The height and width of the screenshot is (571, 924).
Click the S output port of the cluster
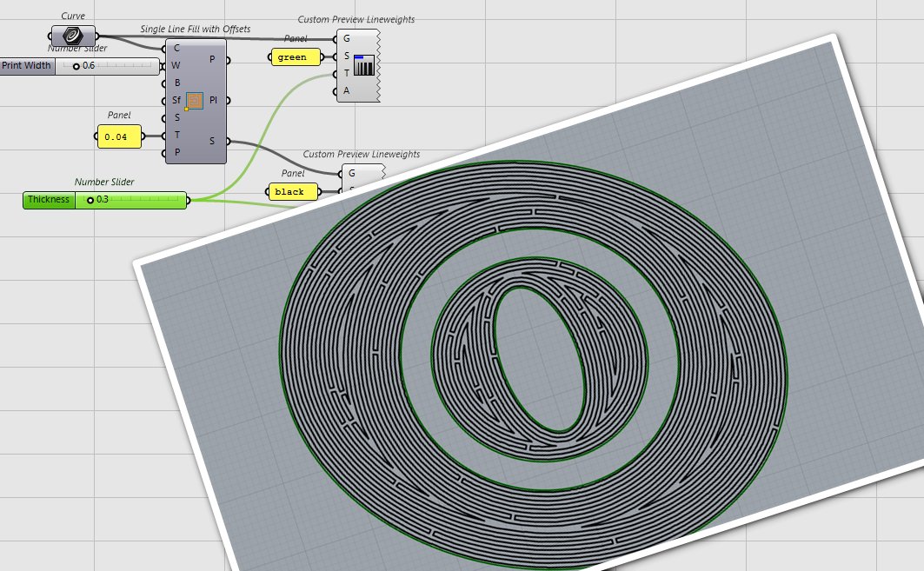[228, 141]
